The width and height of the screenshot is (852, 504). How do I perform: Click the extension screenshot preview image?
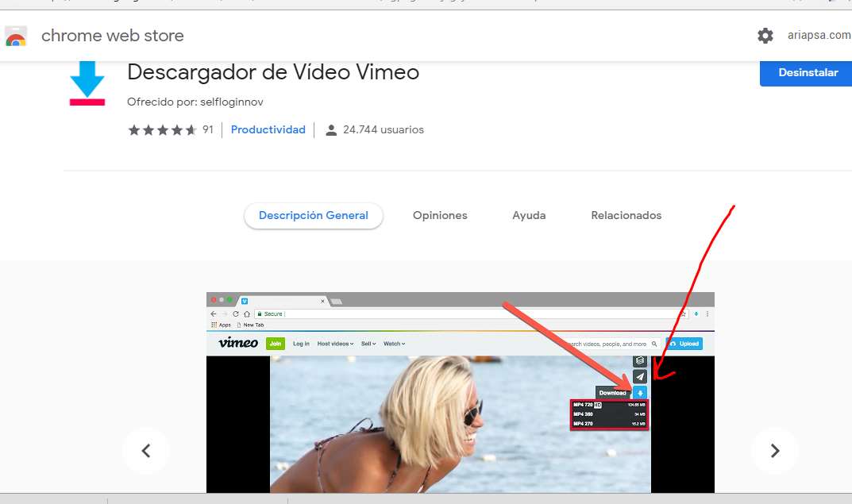[x=461, y=393]
